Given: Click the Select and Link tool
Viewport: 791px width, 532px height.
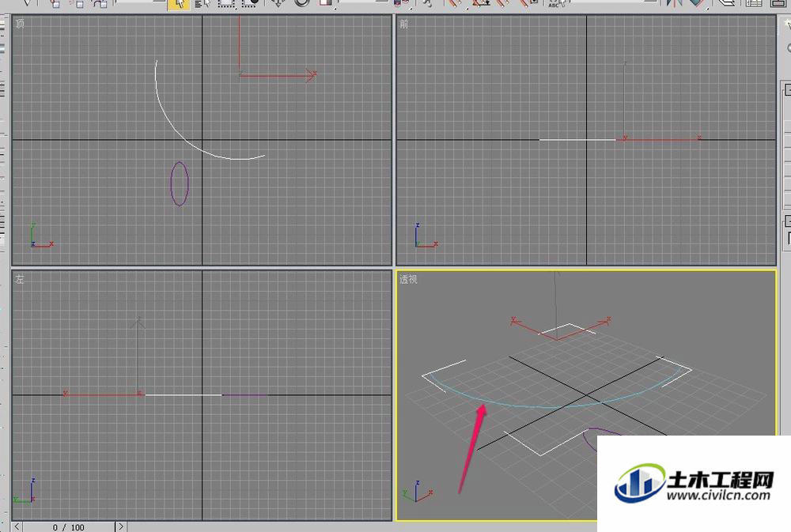Looking at the screenshot, I should point(55,3).
